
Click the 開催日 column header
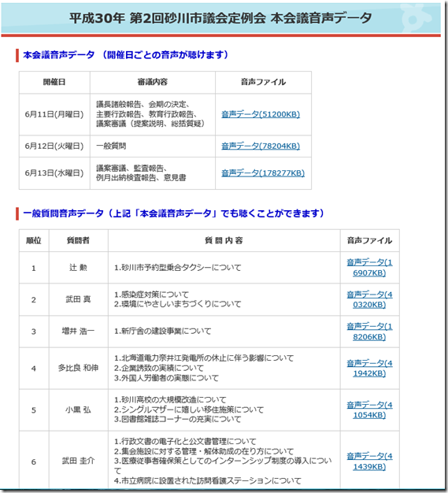point(54,82)
